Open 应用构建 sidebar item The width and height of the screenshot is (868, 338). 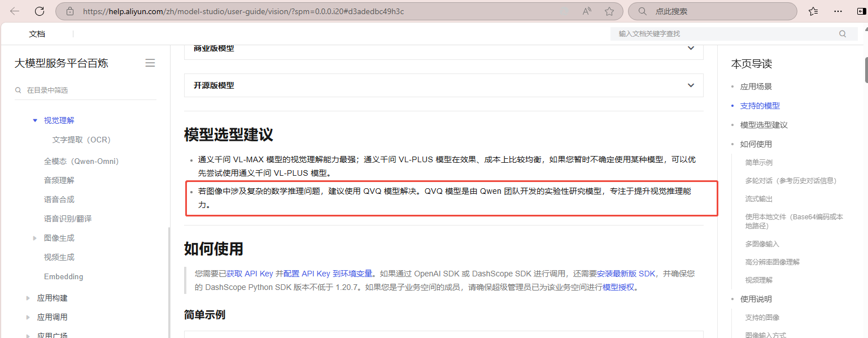pos(53,298)
